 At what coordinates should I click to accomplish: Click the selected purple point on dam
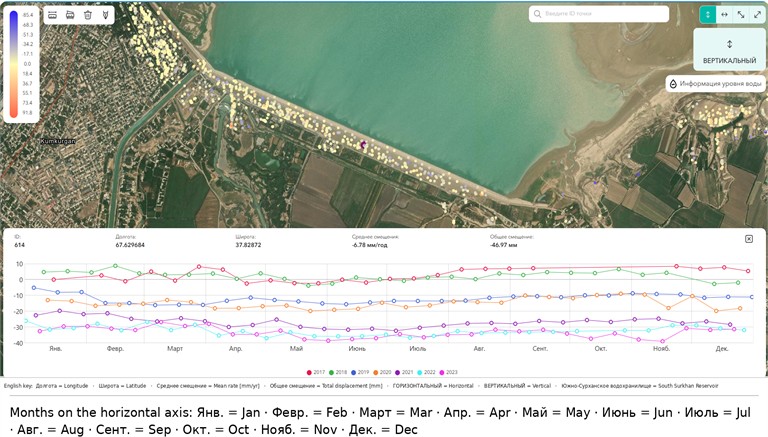[x=363, y=145]
